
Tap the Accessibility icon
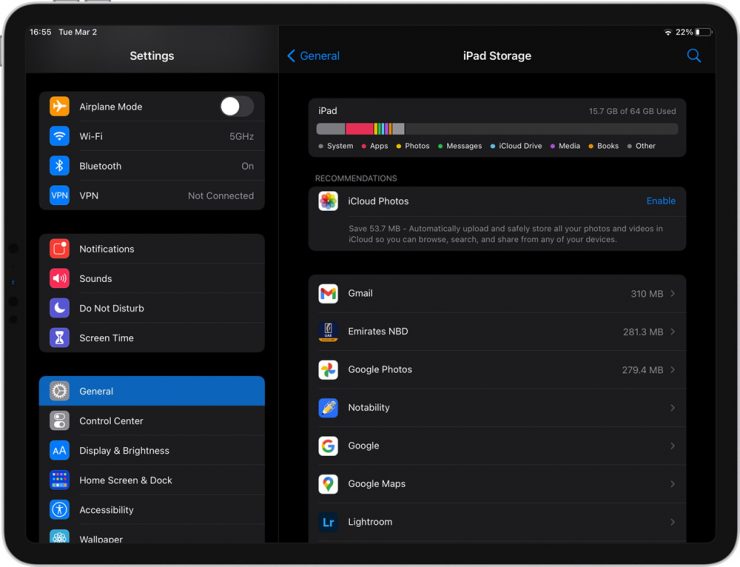tap(59, 510)
